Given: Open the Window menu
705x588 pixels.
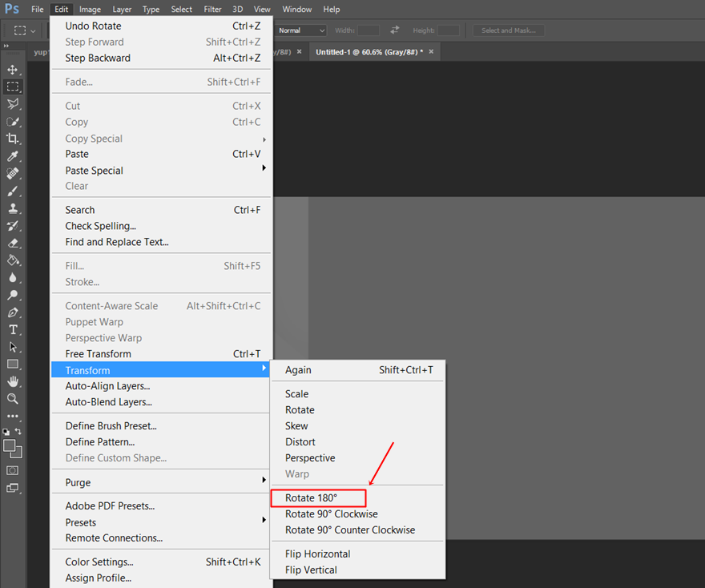Looking at the screenshot, I should [296, 9].
